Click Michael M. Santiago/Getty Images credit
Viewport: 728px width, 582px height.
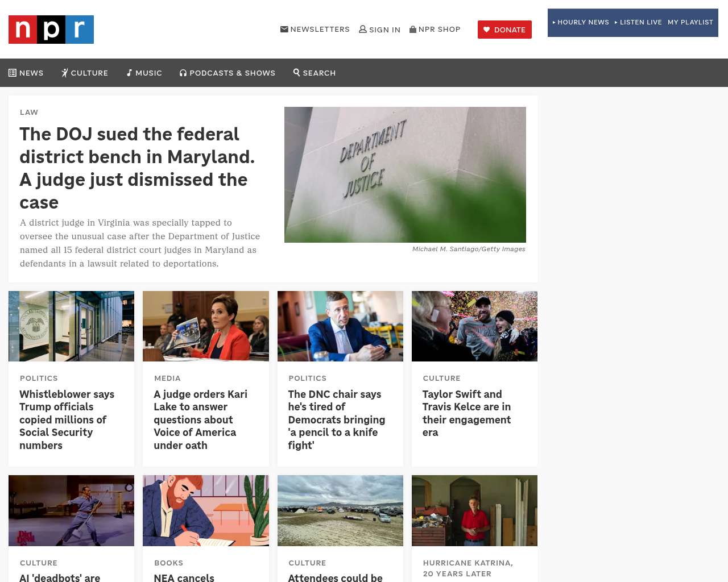[x=469, y=249]
